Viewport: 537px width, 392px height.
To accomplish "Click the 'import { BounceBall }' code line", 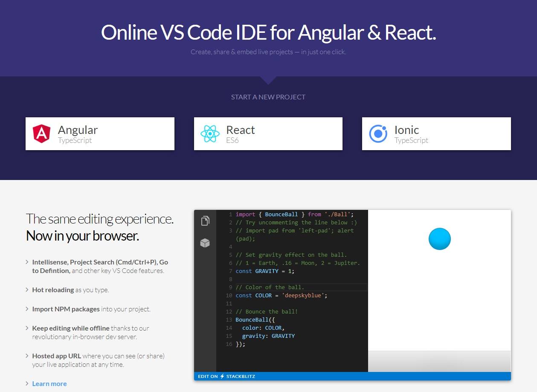I will click(x=295, y=214).
